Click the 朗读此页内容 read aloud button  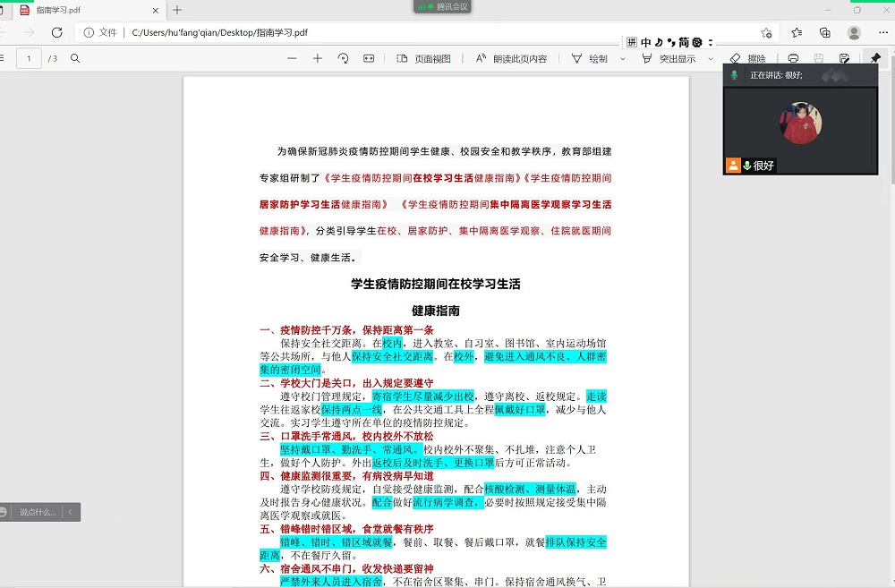click(511, 58)
